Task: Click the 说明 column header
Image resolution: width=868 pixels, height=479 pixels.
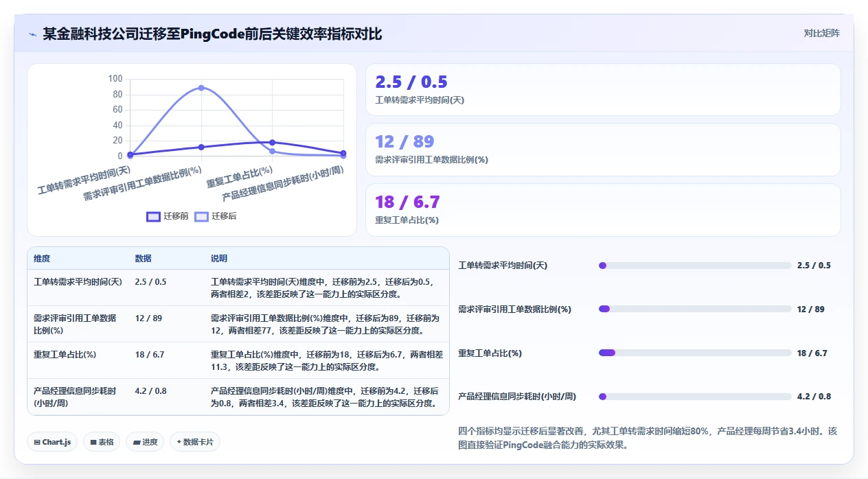Action: tap(219, 259)
